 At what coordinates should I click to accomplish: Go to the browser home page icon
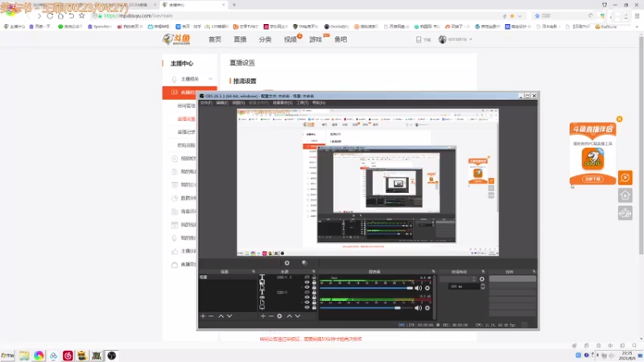click(60, 15)
